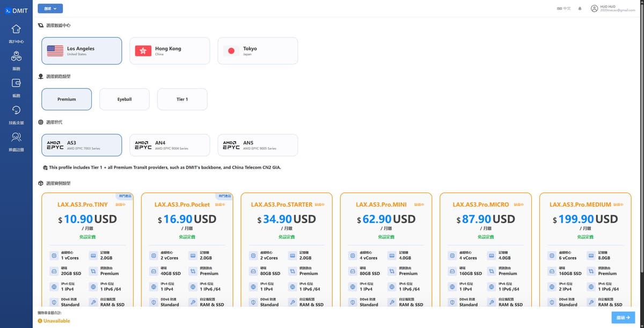Pick the AN5 EPYC 9005 generation

pos(258,145)
